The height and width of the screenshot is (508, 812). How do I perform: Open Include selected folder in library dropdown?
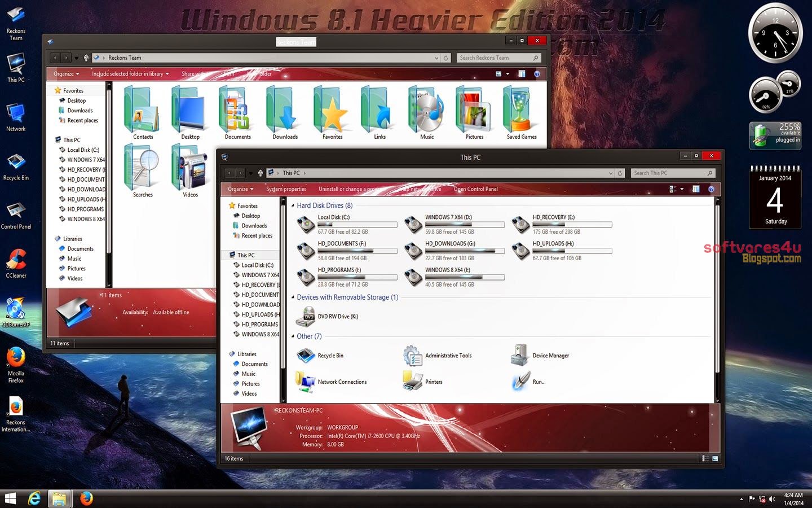(131, 74)
